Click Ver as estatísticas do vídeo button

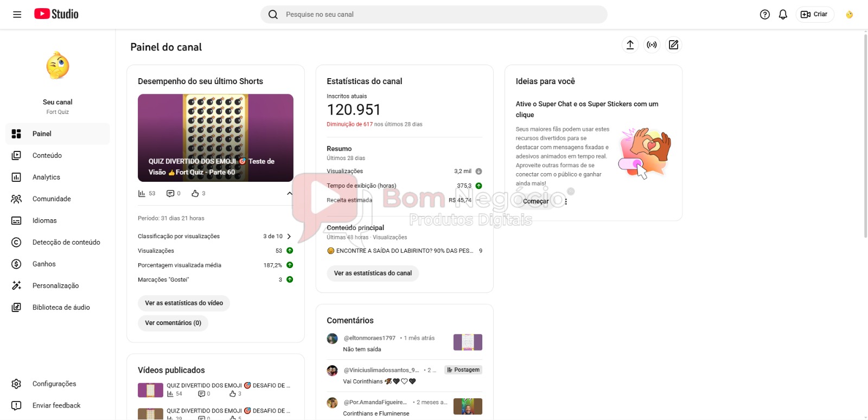pos(184,303)
